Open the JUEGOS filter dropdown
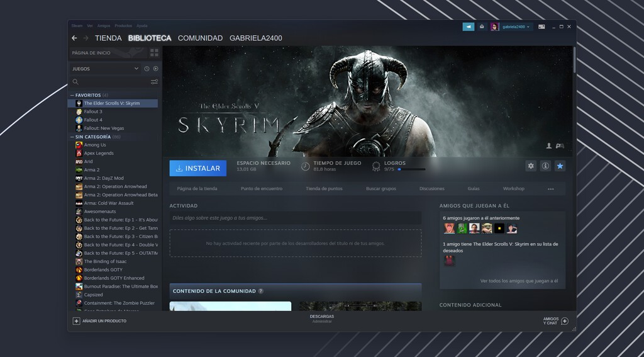Image resolution: width=644 pixels, height=357 pixels. click(105, 69)
